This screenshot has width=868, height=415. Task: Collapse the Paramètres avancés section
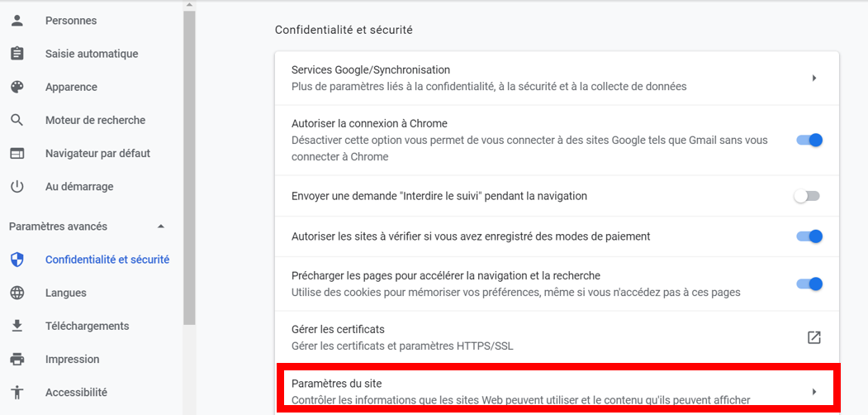pyautogui.click(x=161, y=227)
